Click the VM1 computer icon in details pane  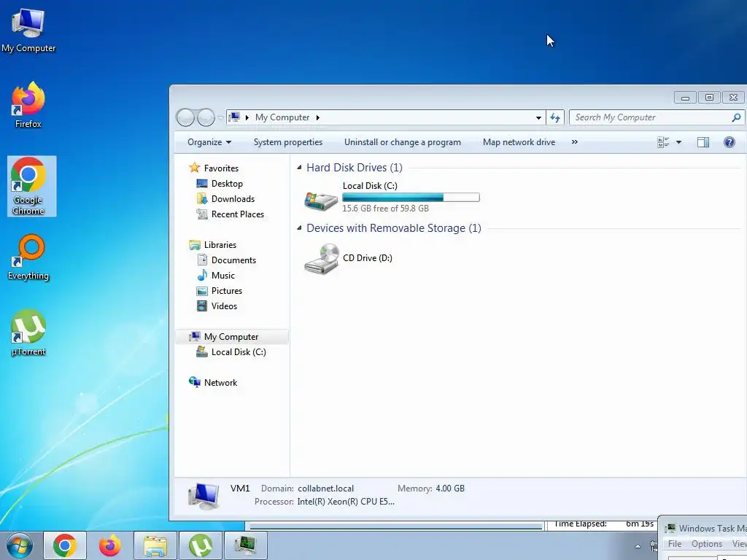coord(204,495)
